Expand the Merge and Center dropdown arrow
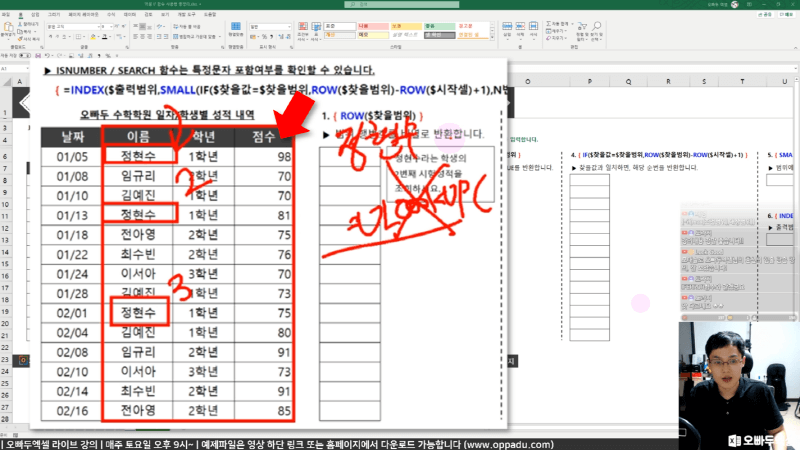This screenshot has height=450, width=800. pyautogui.click(x=219, y=37)
